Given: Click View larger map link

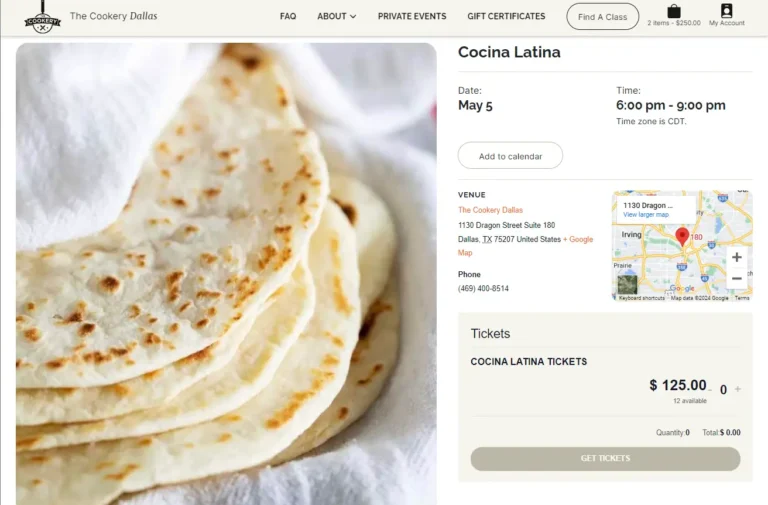Looking at the screenshot, I should (x=646, y=215).
